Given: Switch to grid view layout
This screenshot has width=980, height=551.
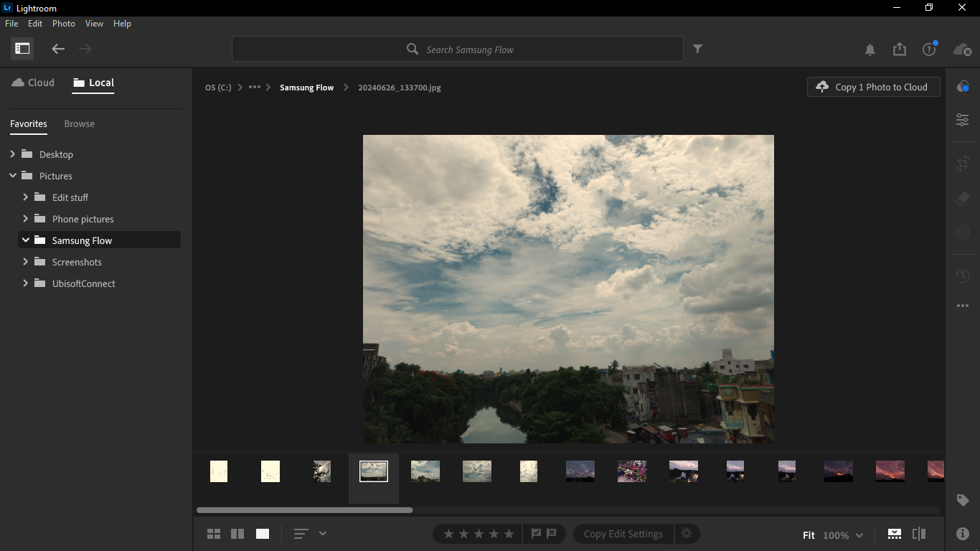Looking at the screenshot, I should [214, 534].
